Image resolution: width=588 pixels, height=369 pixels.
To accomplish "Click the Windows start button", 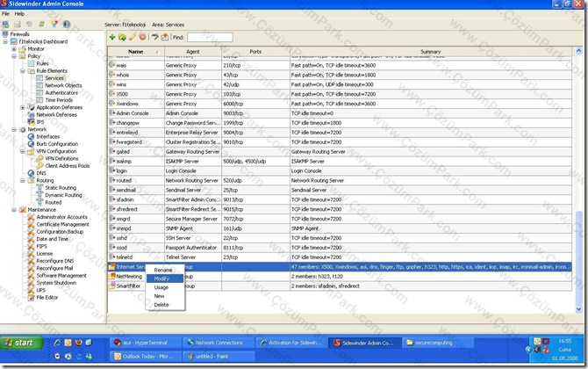I will [x=22, y=343].
